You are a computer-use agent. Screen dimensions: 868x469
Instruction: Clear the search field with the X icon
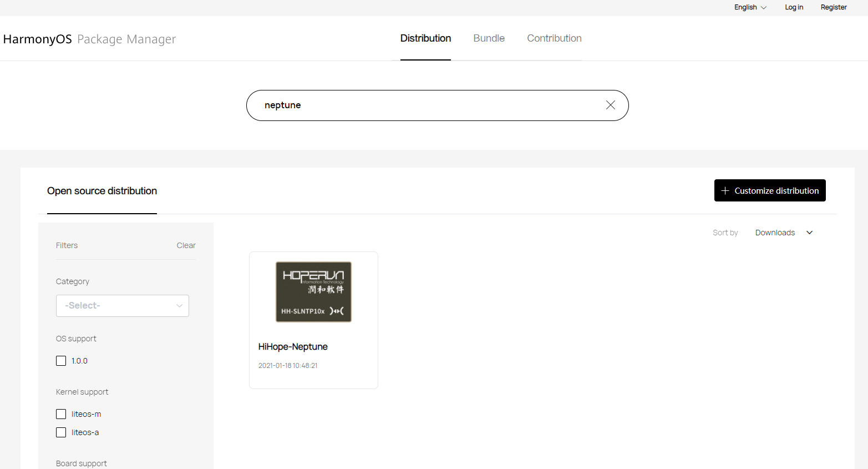coord(610,105)
